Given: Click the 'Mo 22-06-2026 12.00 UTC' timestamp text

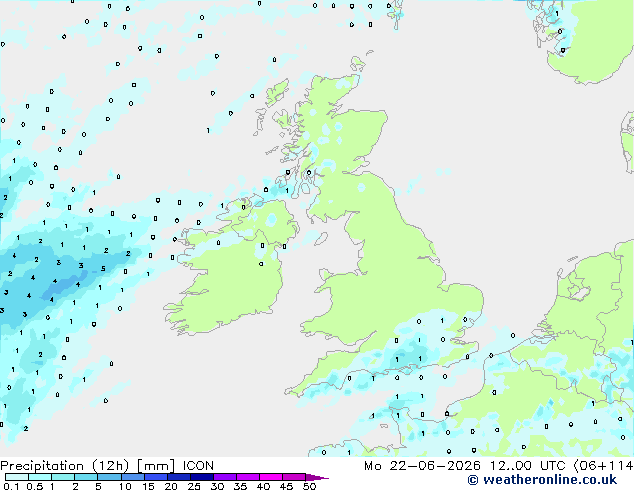Looking at the screenshot, I should tap(464, 466).
